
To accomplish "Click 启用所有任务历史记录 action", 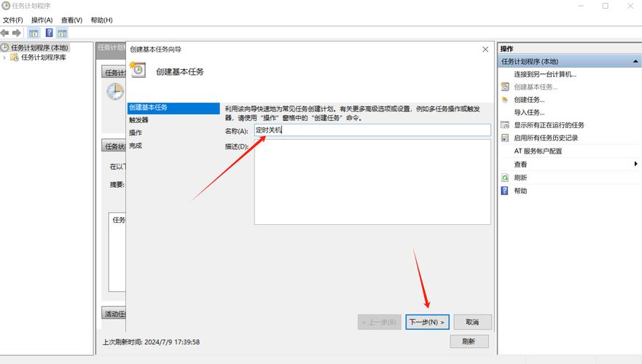I will point(546,138).
